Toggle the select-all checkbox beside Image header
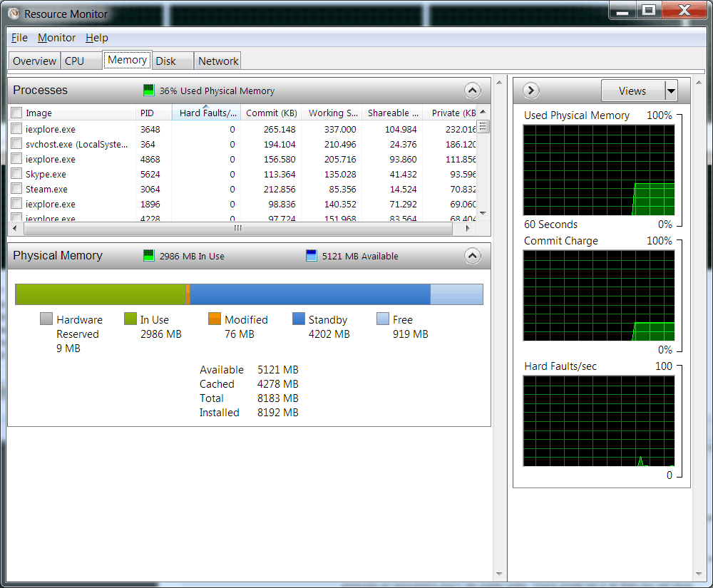This screenshot has width=713, height=588. pos(16,112)
